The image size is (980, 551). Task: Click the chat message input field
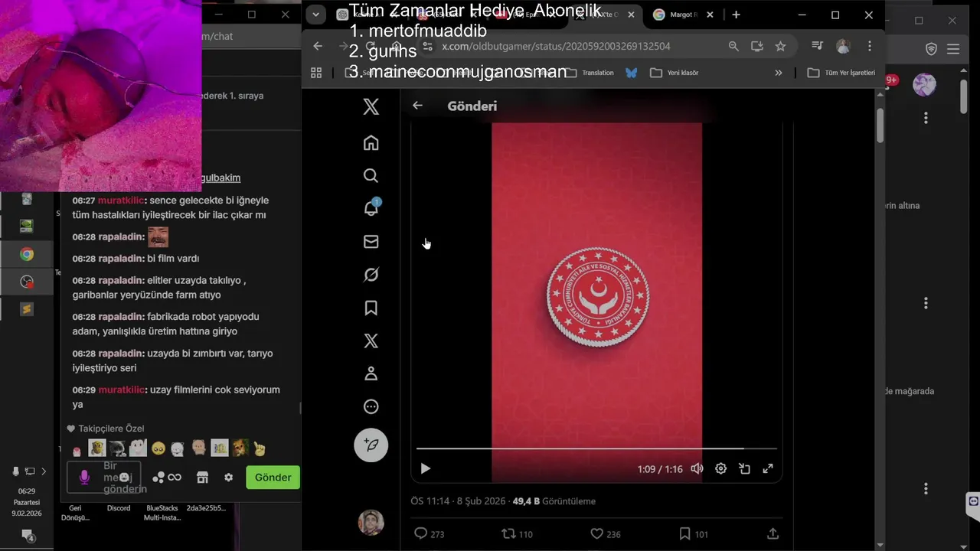(104, 477)
